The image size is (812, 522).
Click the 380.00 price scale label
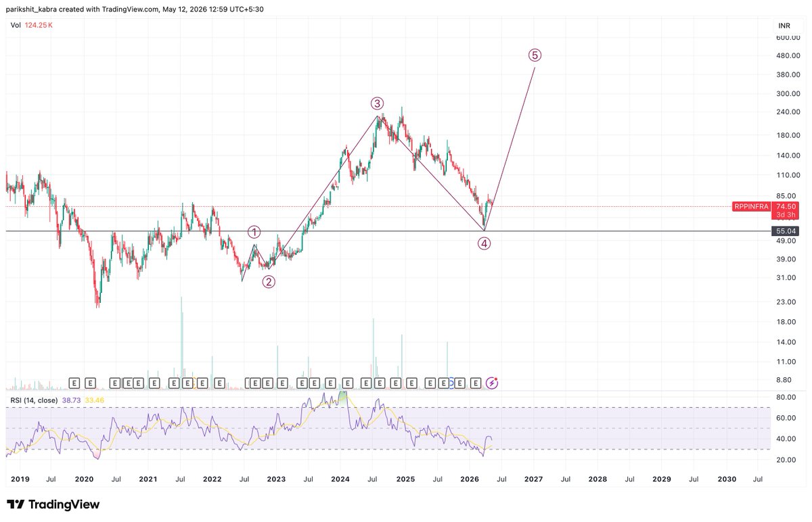pyautogui.click(x=788, y=74)
